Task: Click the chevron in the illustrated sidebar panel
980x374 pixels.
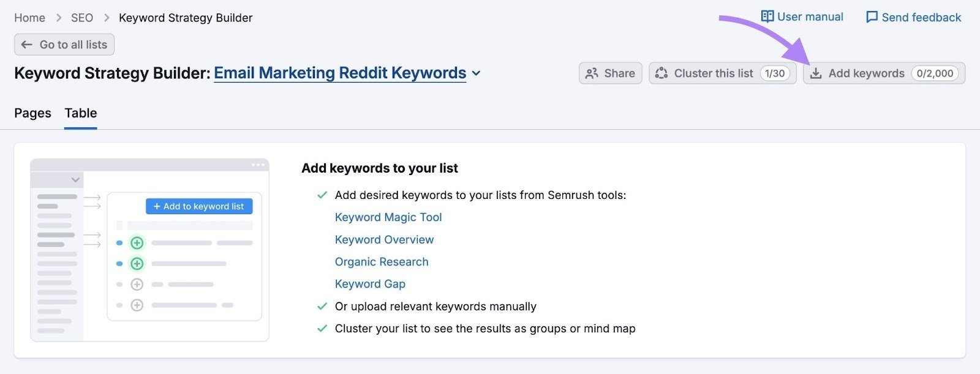Action: click(75, 179)
